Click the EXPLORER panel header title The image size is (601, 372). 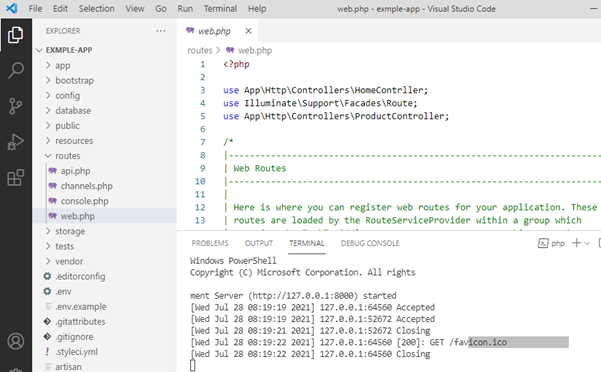[x=63, y=31]
